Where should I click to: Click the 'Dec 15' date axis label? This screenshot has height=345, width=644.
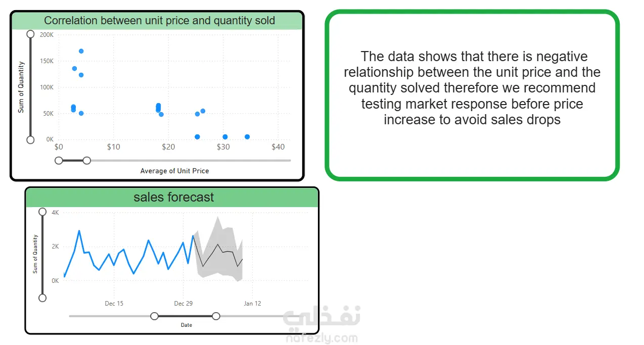click(x=114, y=304)
